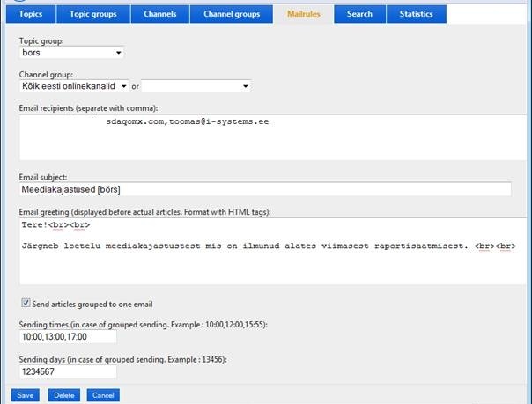Focus the Email subject field

click(264, 189)
